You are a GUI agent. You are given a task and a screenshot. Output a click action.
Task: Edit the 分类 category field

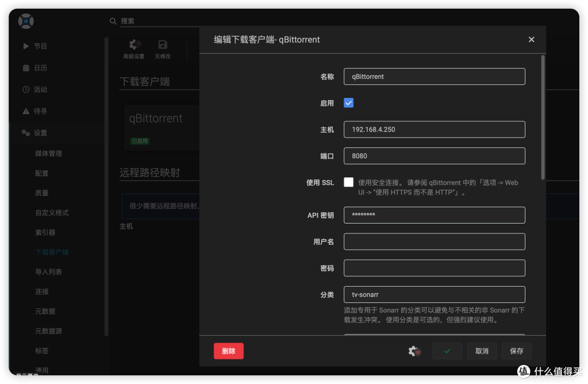[434, 294]
